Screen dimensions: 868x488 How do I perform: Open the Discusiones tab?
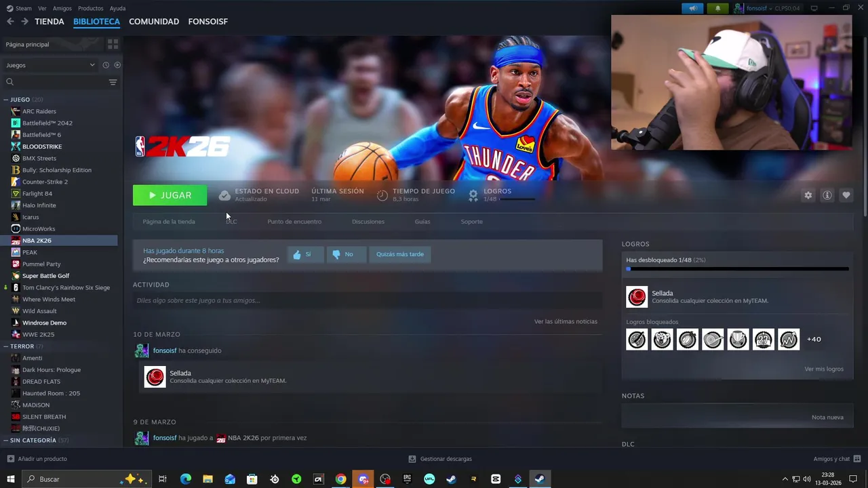368,222
